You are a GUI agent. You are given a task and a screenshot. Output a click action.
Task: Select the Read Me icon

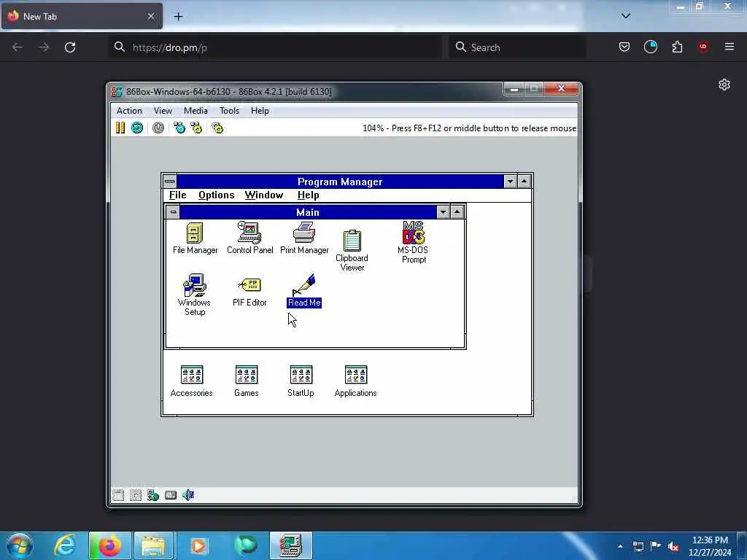coord(304,290)
